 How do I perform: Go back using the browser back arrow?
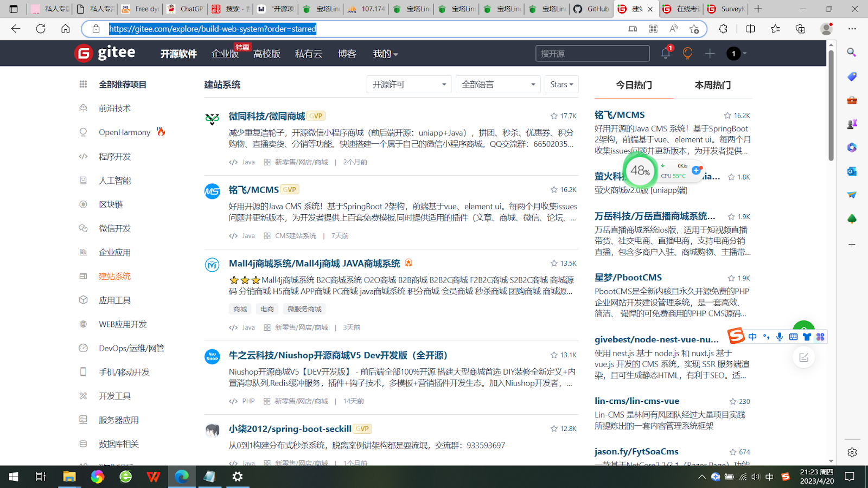(x=16, y=29)
